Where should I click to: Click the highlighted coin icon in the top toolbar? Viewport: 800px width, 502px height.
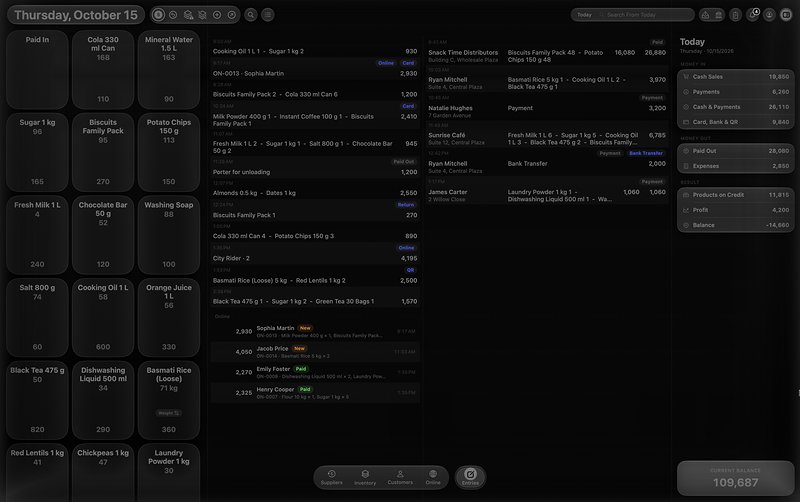pyautogui.click(x=158, y=15)
